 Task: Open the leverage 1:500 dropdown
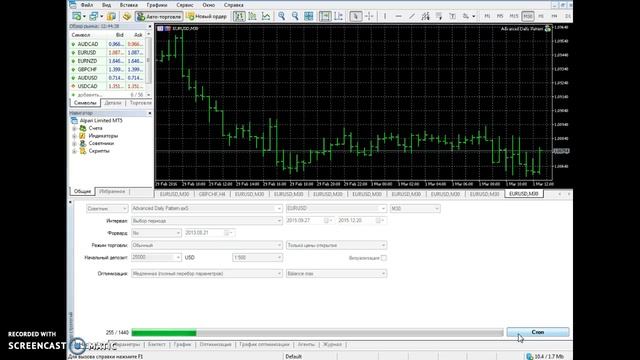point(257,258)
